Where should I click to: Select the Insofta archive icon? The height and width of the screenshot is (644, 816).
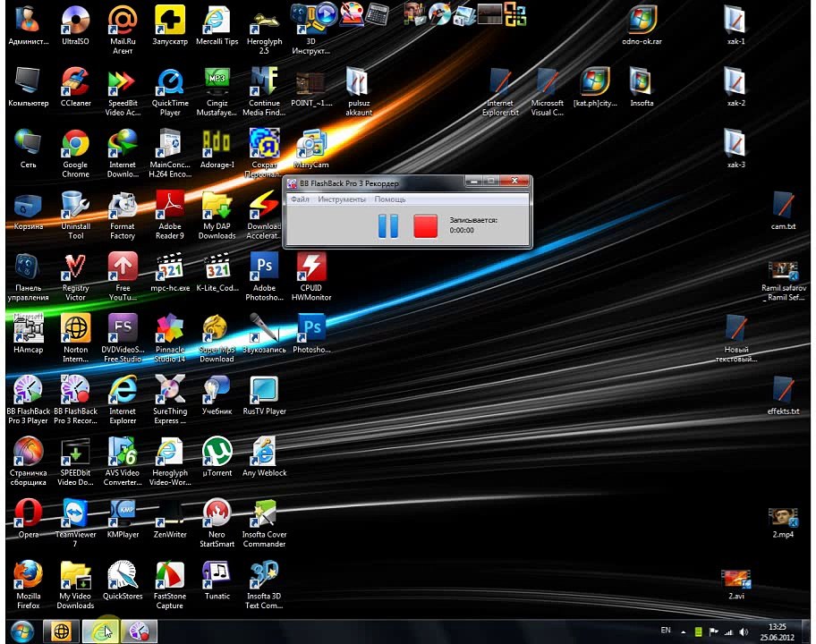[642, 88]
